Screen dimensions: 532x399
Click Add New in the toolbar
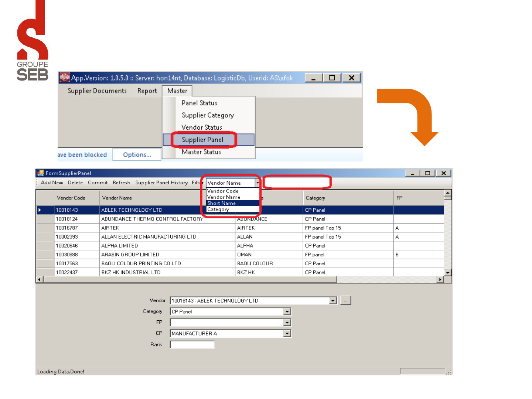52,183
